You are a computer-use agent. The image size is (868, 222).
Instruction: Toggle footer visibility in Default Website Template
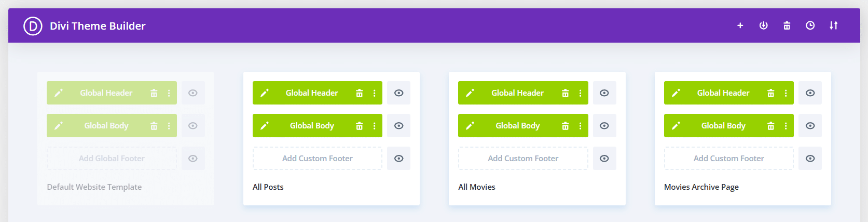tap(193, 159)
